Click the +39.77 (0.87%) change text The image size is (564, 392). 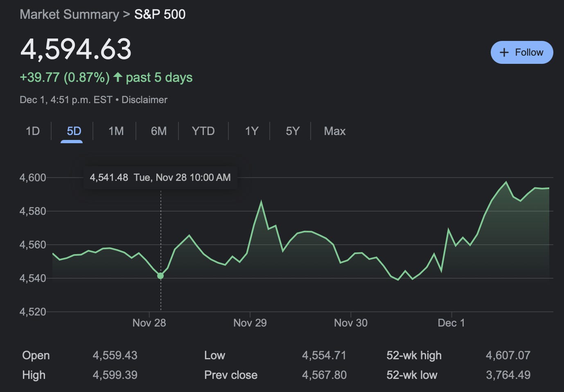[x=65, y=77]
